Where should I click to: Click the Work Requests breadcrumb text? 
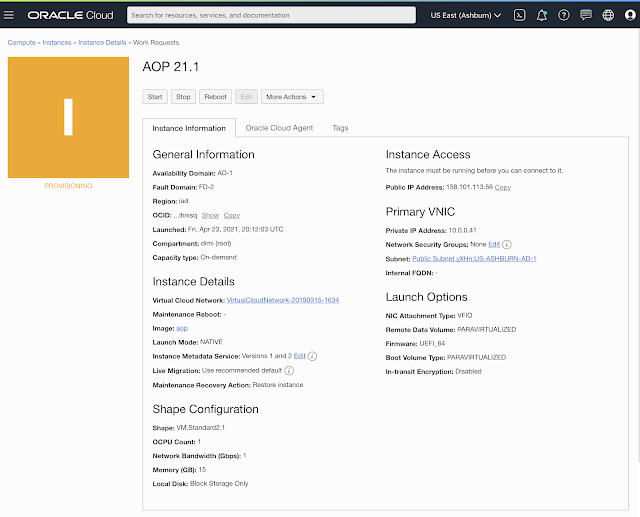156,42
